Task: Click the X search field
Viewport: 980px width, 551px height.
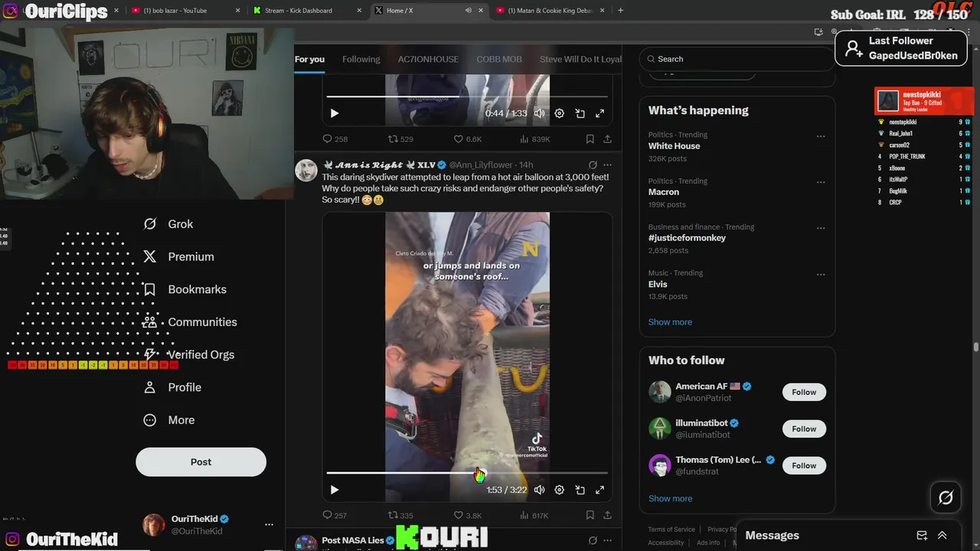Action: pyautogui.click(x=737, y=59)
